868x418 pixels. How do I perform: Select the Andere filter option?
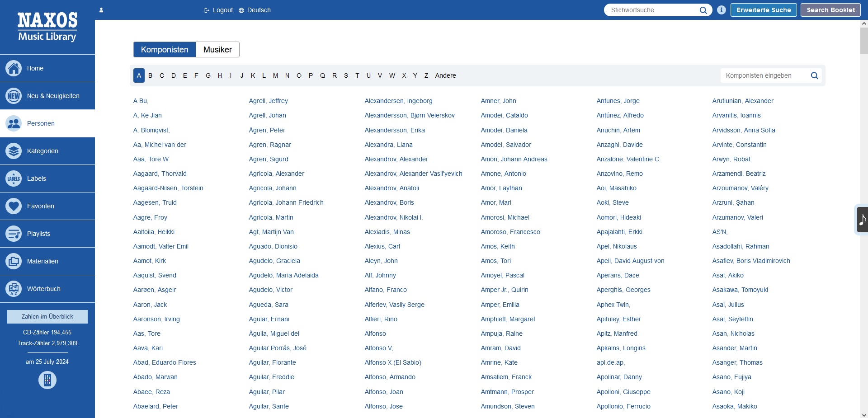pos(445,75)
